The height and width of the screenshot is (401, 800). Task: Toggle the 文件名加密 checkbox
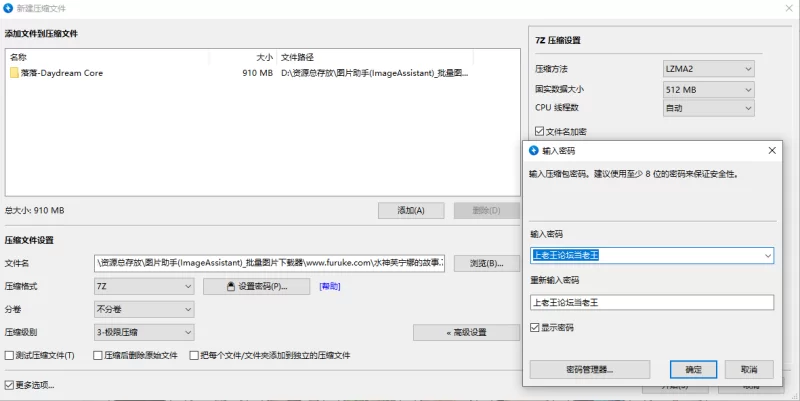[541, 131]
